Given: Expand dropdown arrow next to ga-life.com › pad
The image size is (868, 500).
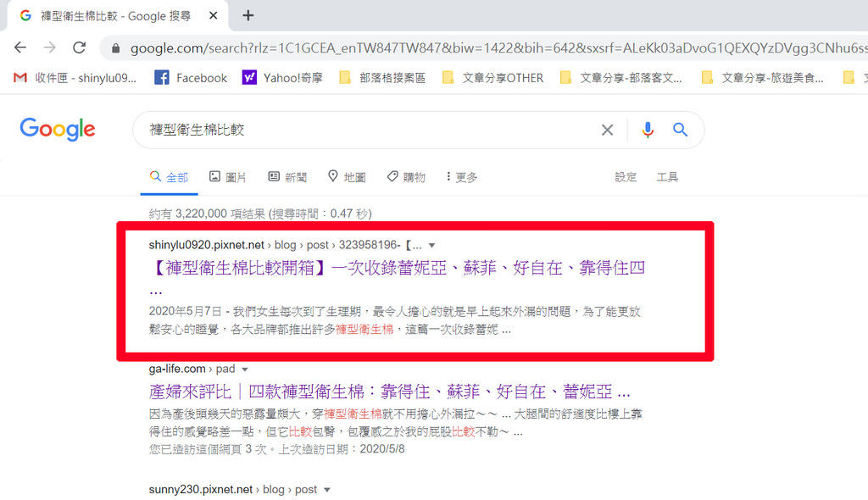Looking at the screenshot, I should coord(245,369).
